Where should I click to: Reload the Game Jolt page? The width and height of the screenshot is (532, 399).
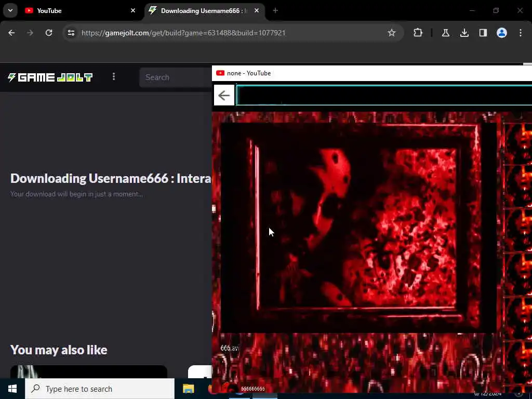[x=49, y=33]
